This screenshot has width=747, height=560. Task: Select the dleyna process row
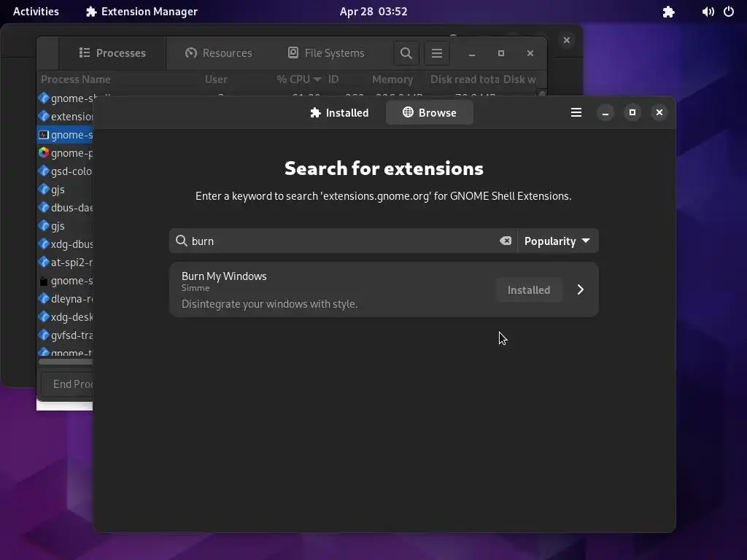(x=65, y=299)
